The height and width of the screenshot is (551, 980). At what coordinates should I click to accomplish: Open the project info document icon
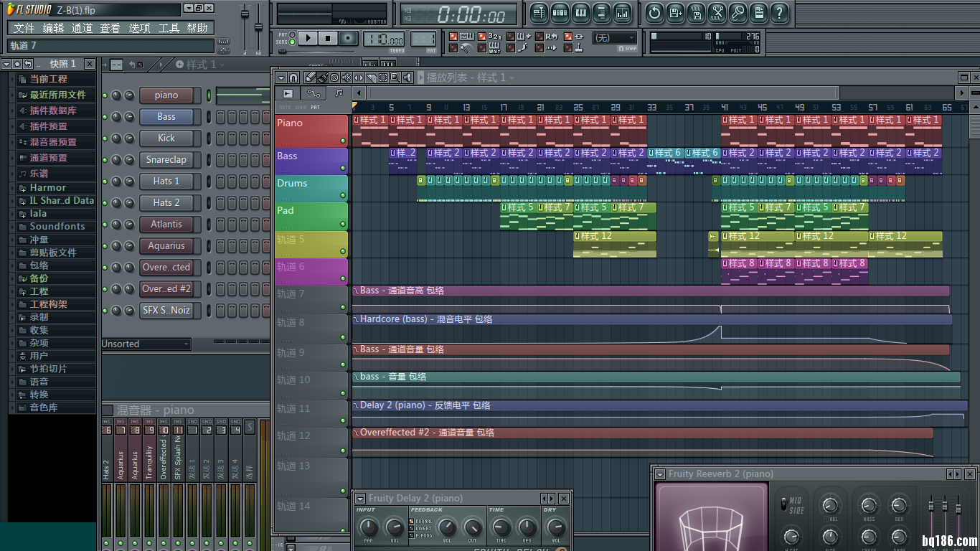[x=758, y=13]
